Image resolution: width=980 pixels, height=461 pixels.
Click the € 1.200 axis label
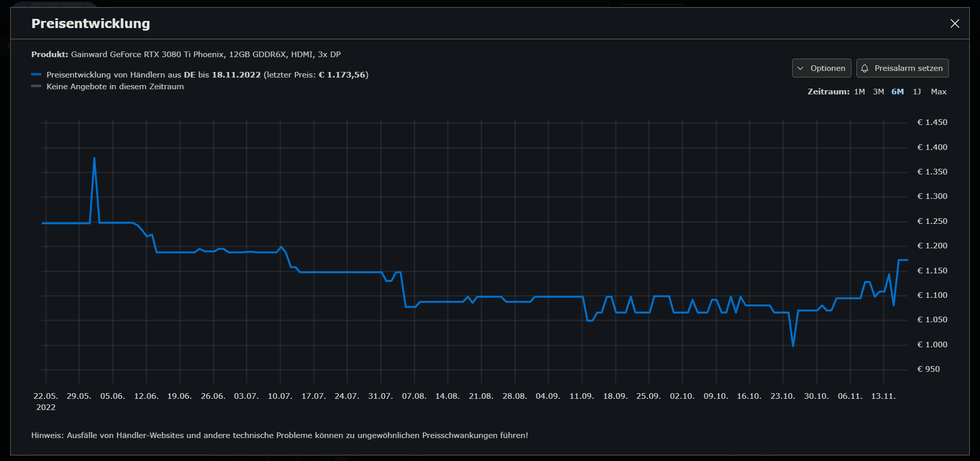[932, 246]
